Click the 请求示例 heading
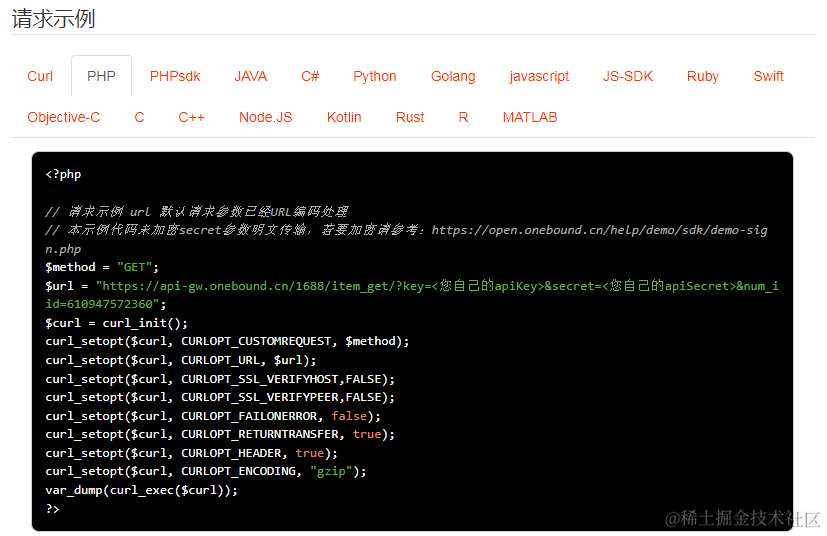The height and width of the screenshot is (536, 827). click(53, 19)
